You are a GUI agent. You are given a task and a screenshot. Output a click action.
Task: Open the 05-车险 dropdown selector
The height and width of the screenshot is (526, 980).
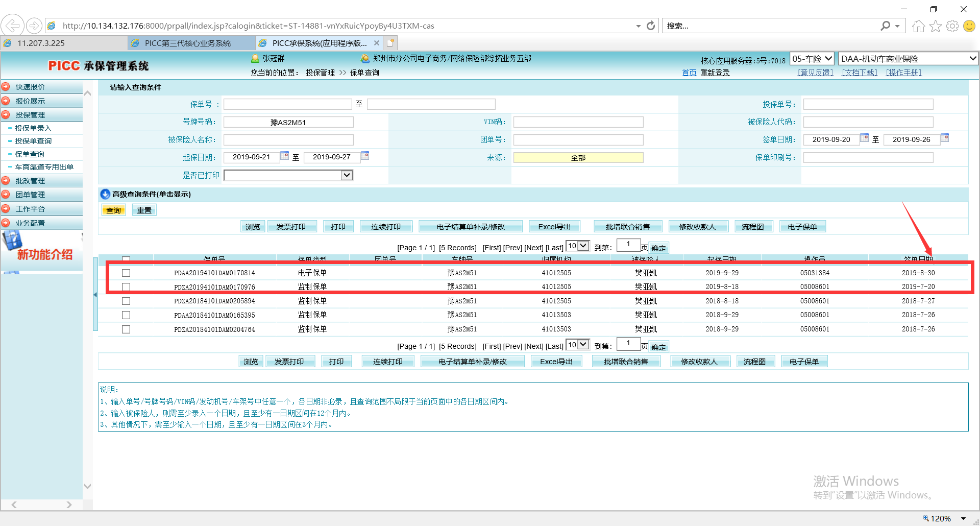(x=812, y=59)
